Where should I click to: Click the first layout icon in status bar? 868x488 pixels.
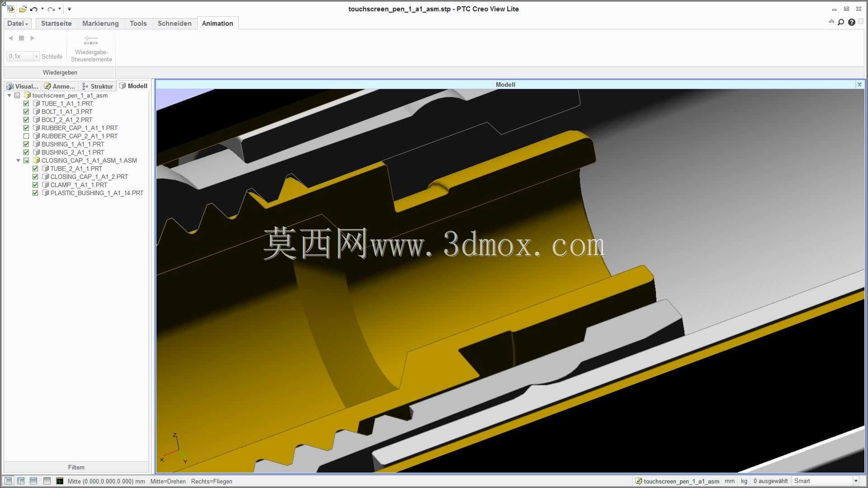(8, 481)
